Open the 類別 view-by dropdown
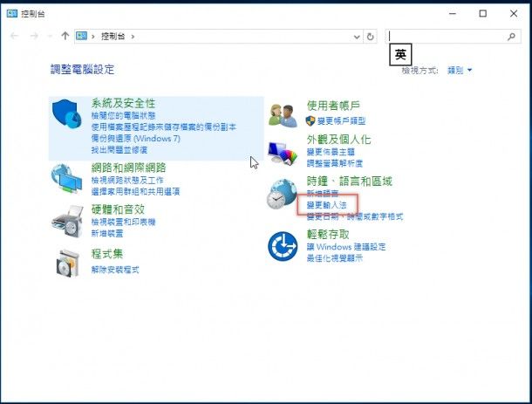 [x=460, y=71]
